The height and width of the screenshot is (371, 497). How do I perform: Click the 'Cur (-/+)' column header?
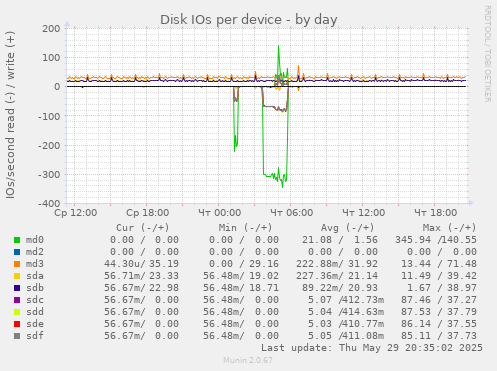click(x=143, y=228)
